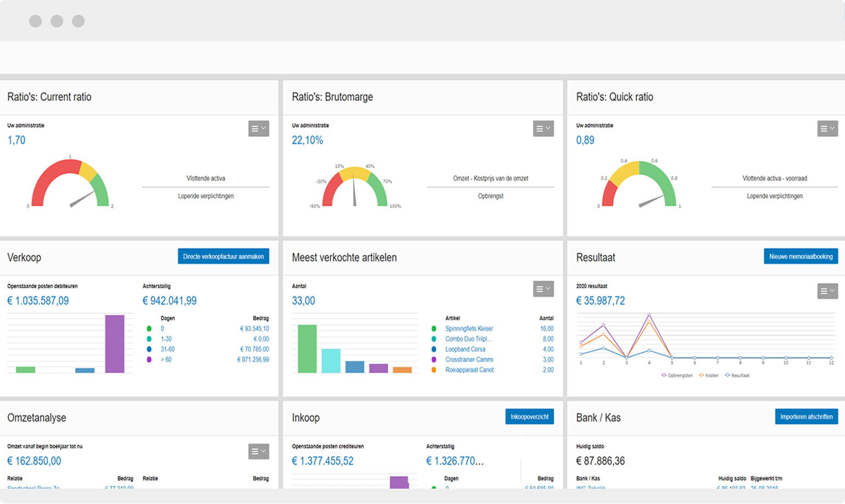Open the 1-30 days link in Verkoop
The width and height of the screenshot is (845, 504).
point(166,339)
